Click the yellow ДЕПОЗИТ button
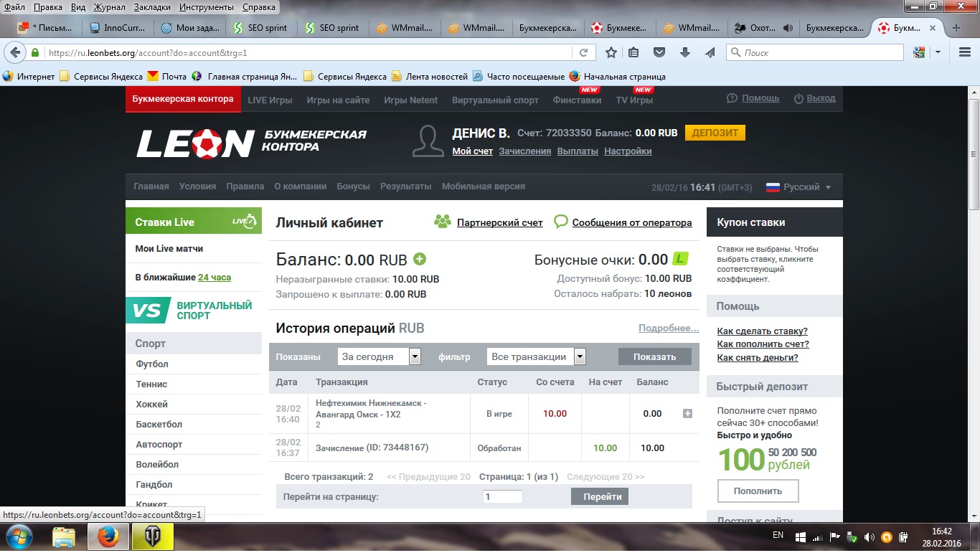Viewport: 980px width, 558px height. [715, 133]
